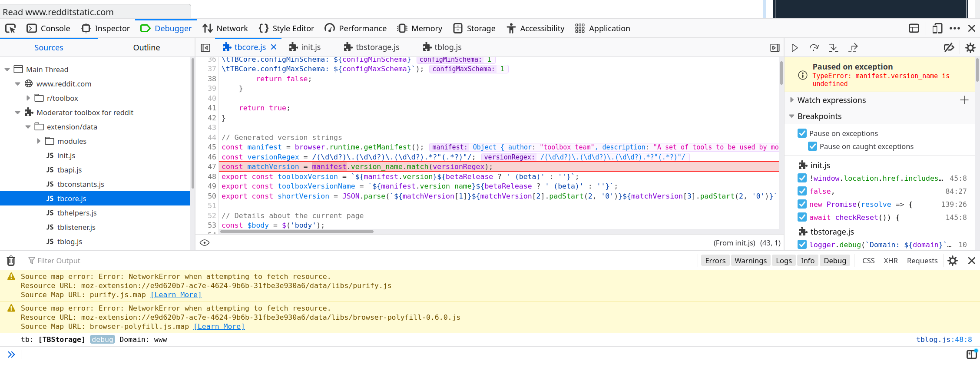Toggle the Info console filter
Viewport: 980px width, 381px height.
coord(808,261)
